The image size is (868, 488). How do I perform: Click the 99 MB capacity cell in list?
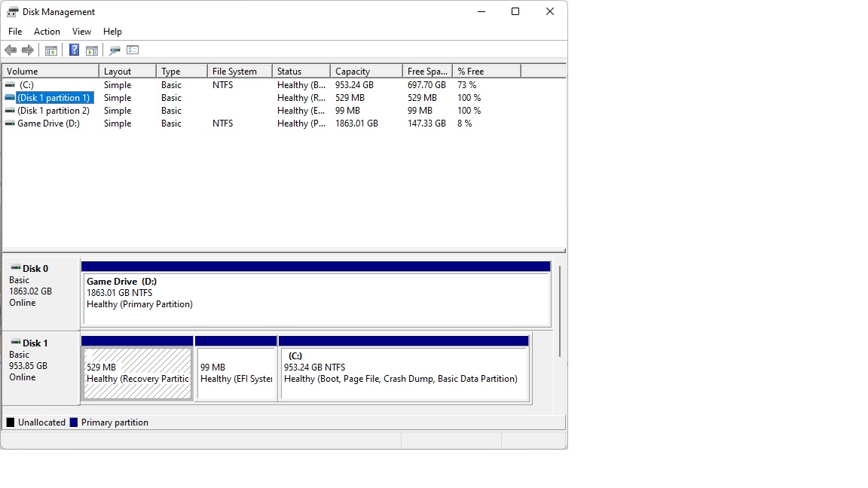coord(347,111)
